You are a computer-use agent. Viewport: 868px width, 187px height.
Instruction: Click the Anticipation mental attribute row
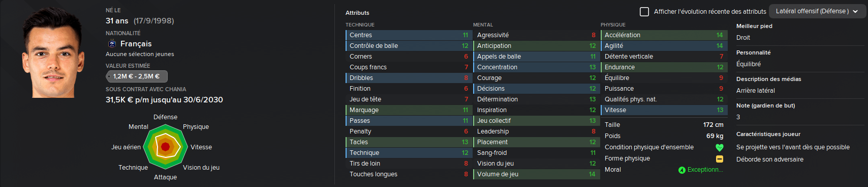[x=536, y=46]
